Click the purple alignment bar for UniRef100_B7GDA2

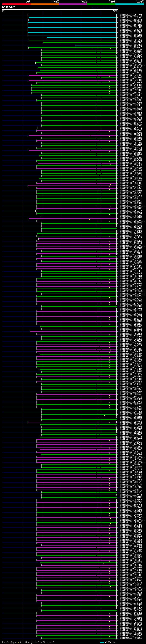pyautogui.click(x=73, y=75)
